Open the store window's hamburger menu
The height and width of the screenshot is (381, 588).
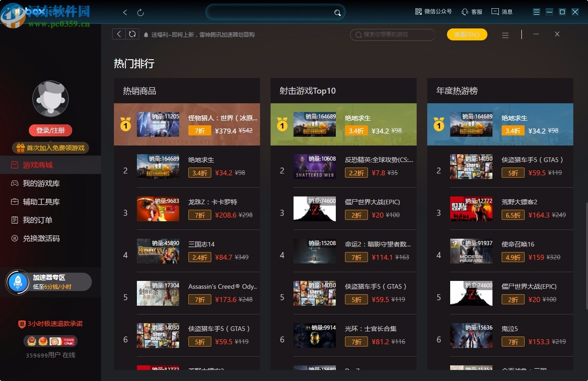pyautogui.click(x=505, y=34)
